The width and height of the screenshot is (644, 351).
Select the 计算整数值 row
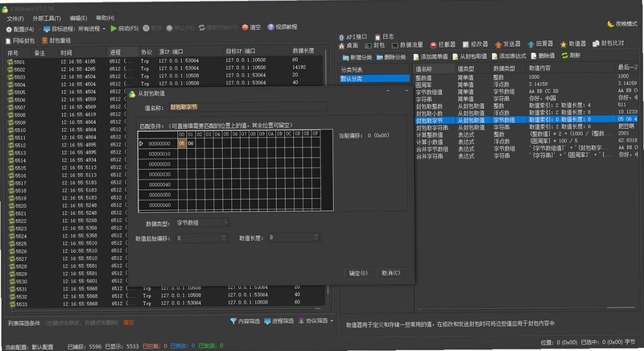526,134
